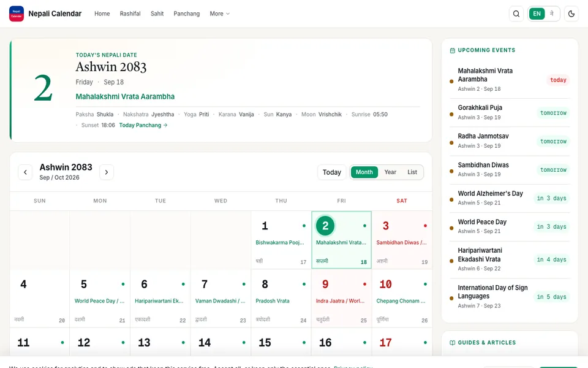Select day 8 Pradosh Vrata cell
The image size is (588, 368).
click(281, 298)
